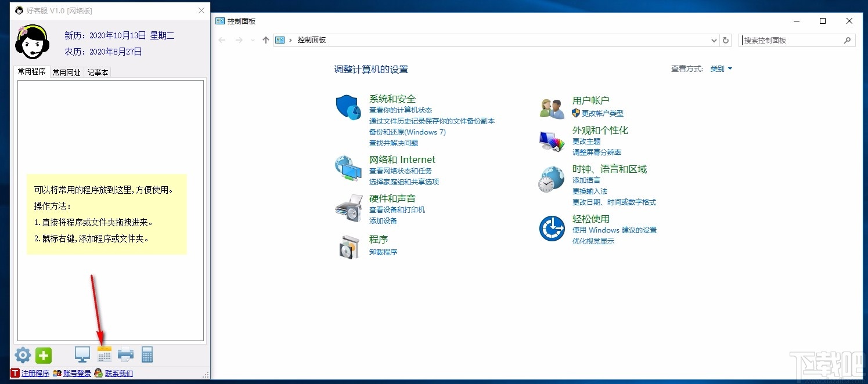Screen dimensions: 868x384
Task: Click the 轻松使用 ease of access icon
Action: click(552, 229)
